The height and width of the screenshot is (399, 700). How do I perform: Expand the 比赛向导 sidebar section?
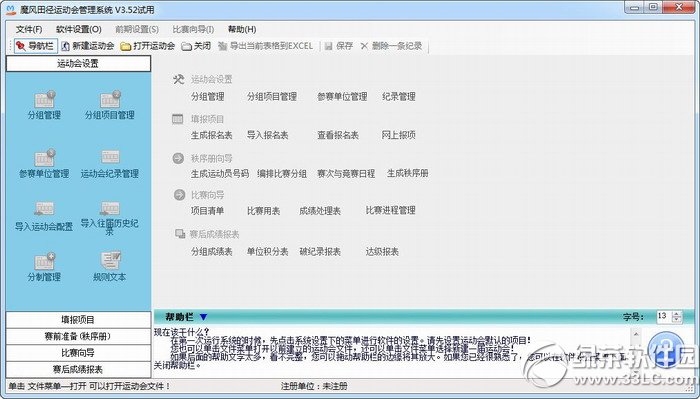(x=78, y=353)
